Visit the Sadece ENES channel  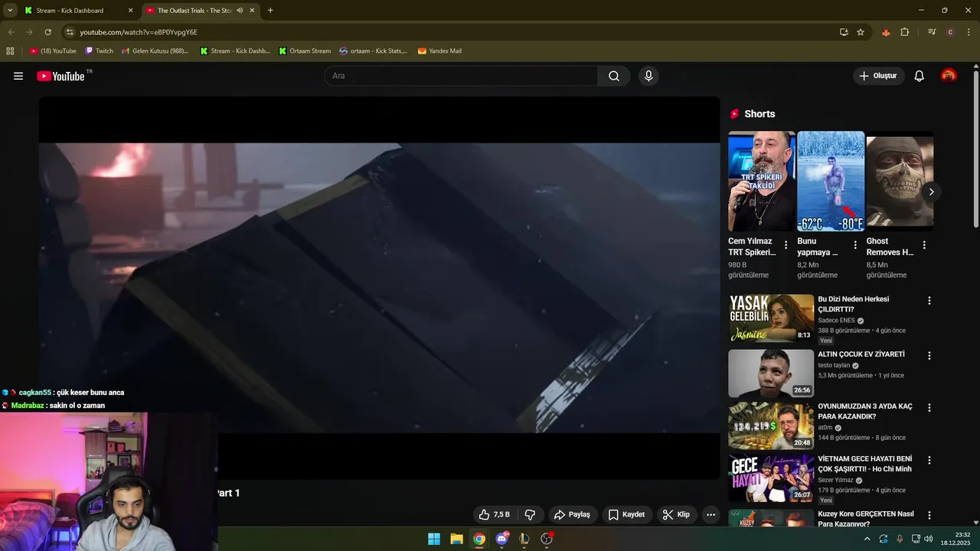[836, 321]
